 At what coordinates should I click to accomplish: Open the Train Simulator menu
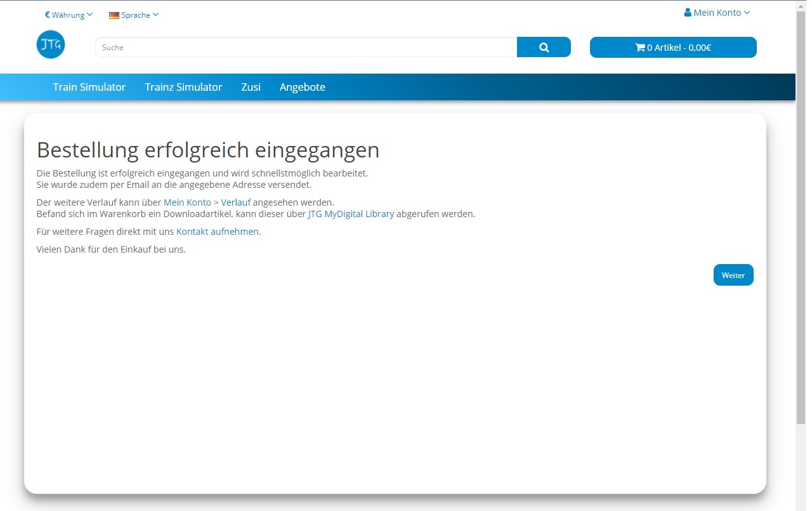89,87
